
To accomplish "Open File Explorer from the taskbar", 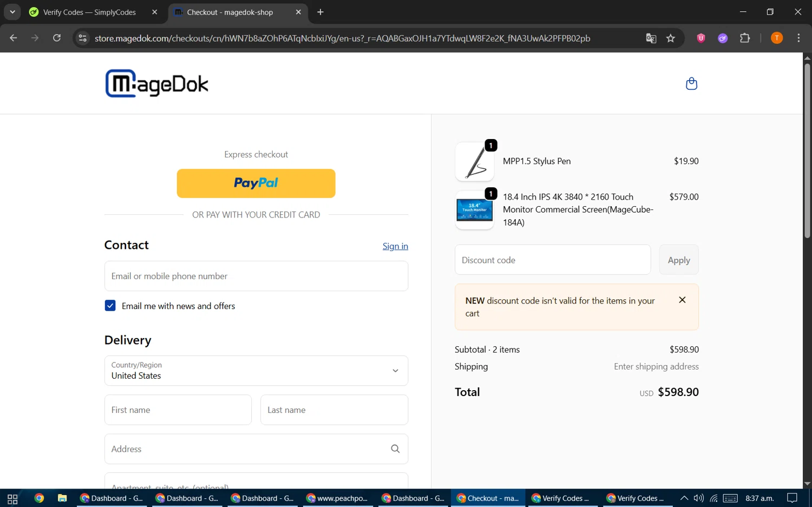I will tap(62, 498).
